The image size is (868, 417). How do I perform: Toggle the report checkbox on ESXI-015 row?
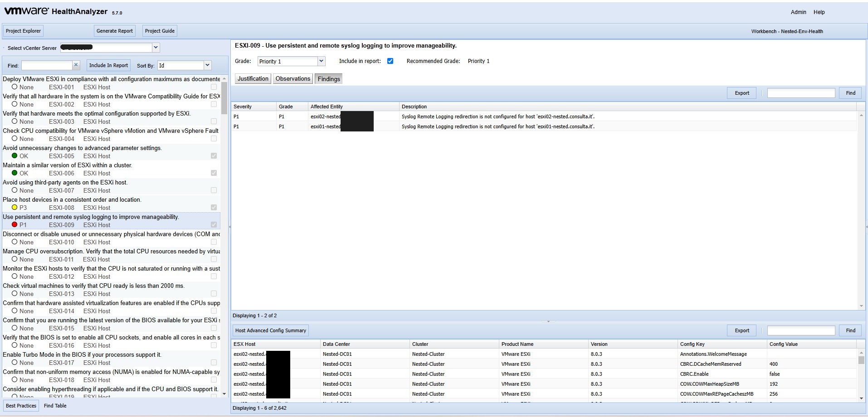tap(214, 328)
